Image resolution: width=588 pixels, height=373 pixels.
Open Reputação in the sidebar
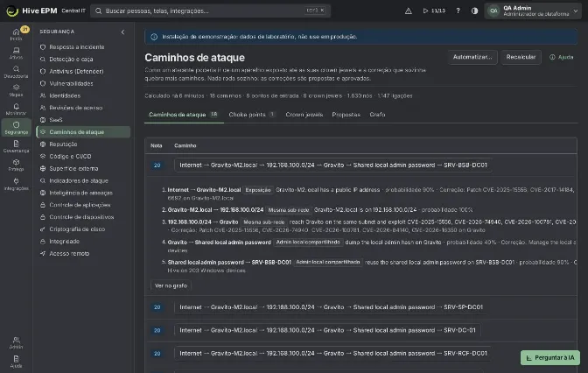[83, 144]
